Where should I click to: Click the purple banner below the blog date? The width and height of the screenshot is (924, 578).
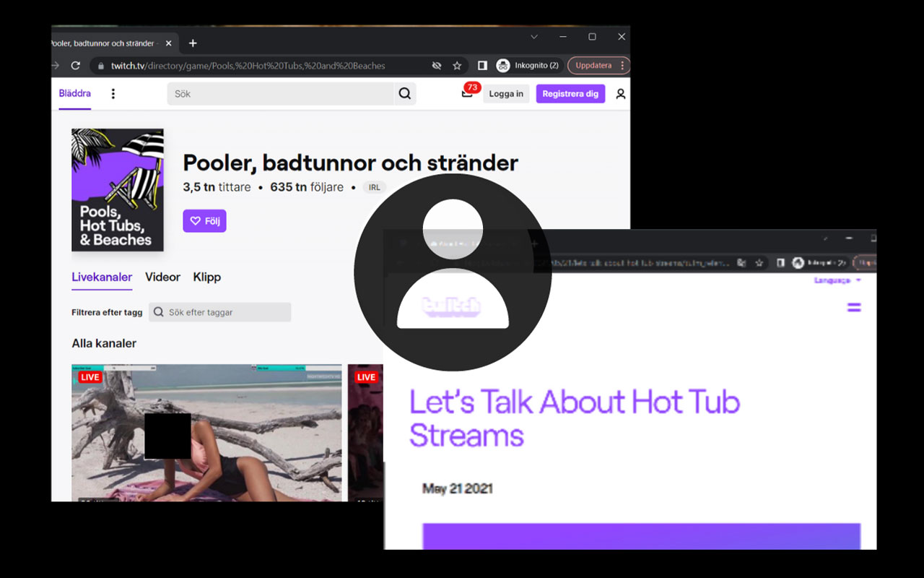642,537
